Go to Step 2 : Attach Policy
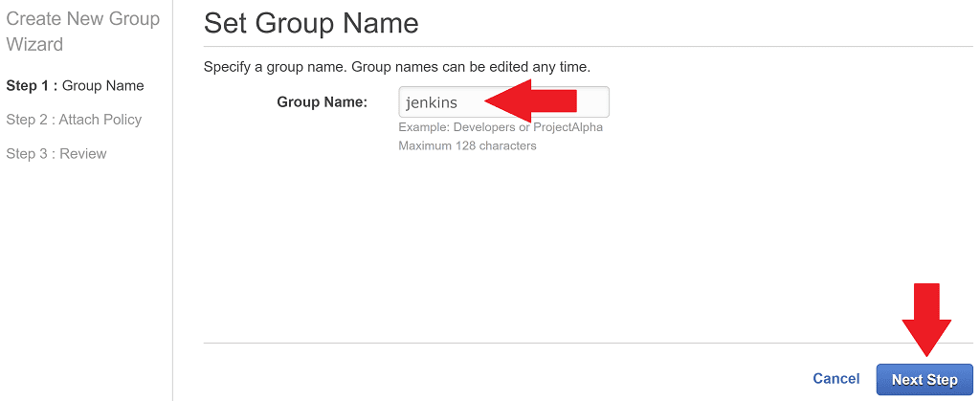 click(x=74, y=120)
